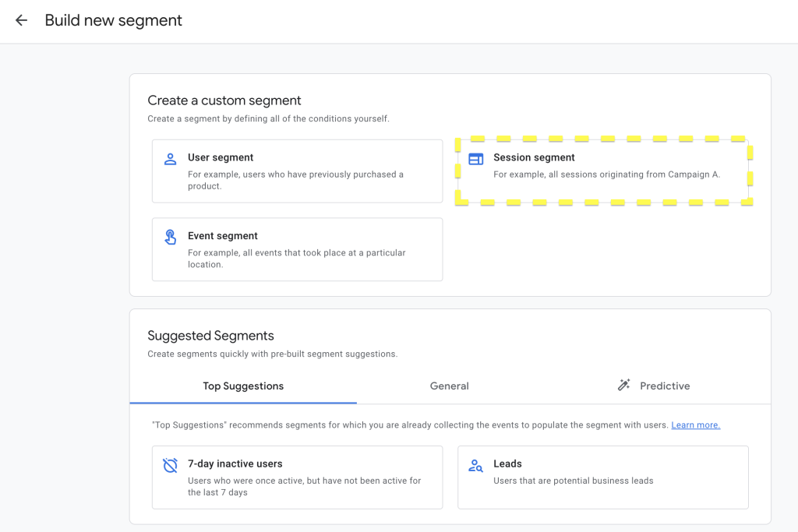Click the Suggested Segments heading
The width and height of the screenshot is (798, 532).
pos(210,336)
